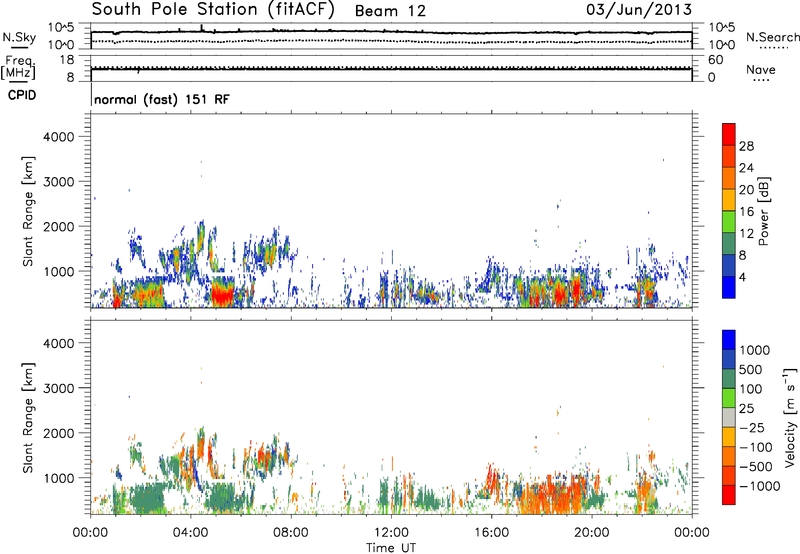The width and height of the screenshot is (800, 554).
Task: Click the Power colorbar segment between 20 and 24
Action: 729,178
